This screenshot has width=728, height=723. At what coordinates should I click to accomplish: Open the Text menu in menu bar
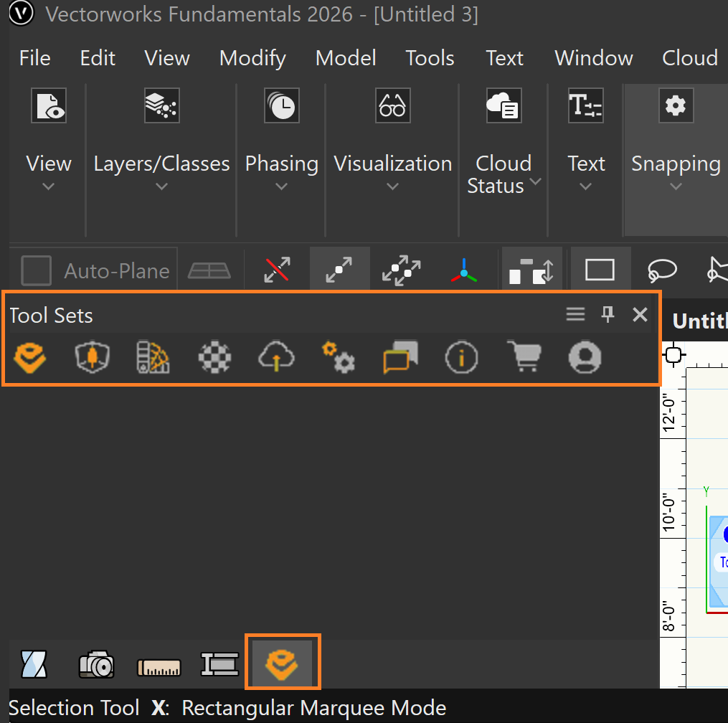click(x=505, y=59)
